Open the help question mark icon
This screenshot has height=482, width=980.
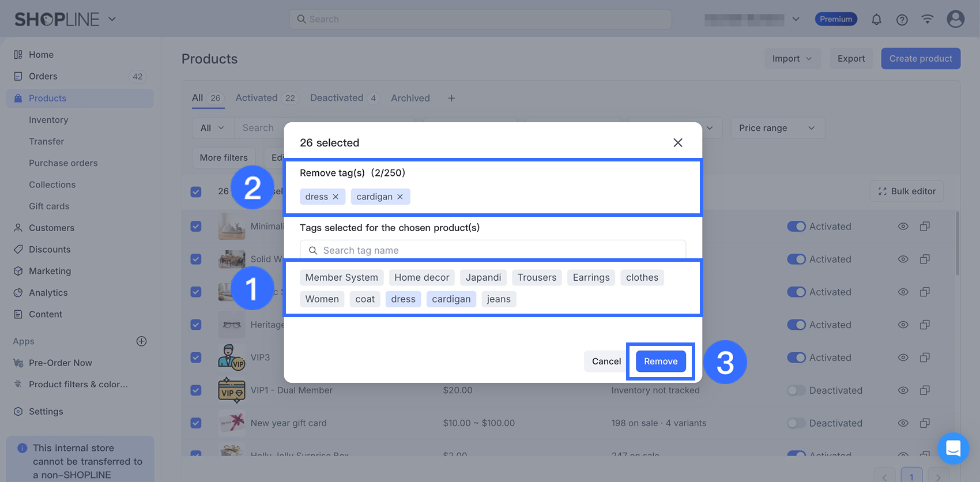(902, 20)
